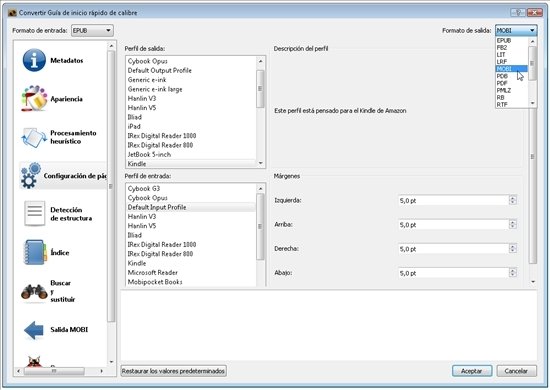Choose highlighted MOBI in the output format list

[x=511, y=69]
